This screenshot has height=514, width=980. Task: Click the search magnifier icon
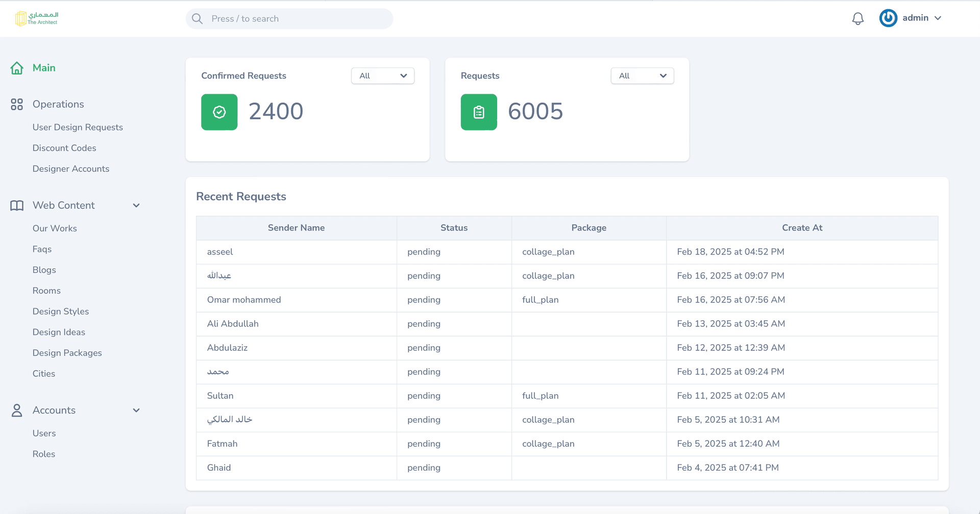click(x=197, y=18)
